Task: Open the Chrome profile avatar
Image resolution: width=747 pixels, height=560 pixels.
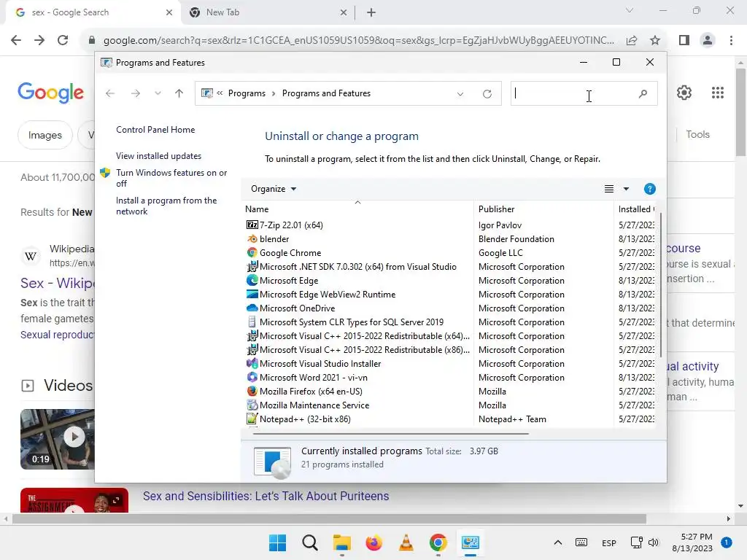Action: (708, 41)
